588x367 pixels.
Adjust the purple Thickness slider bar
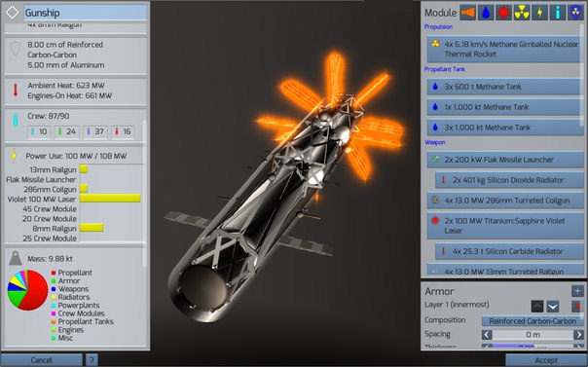[x=533, y=347]
